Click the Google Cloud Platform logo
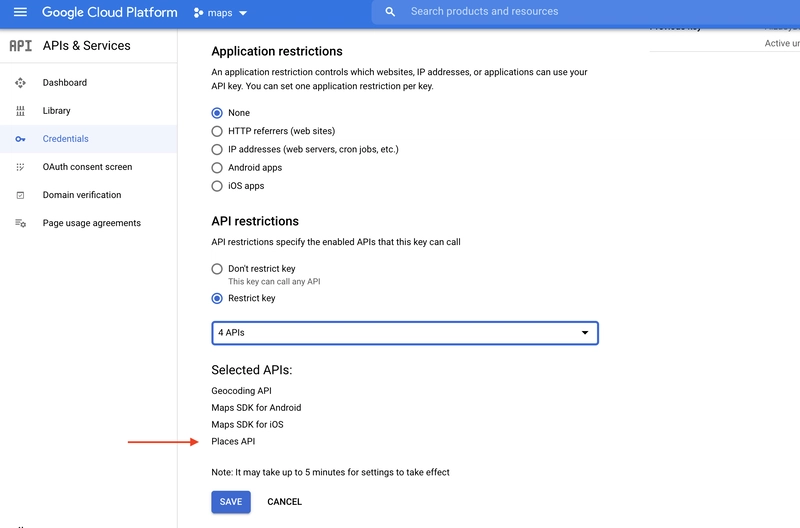 tap(110, 12)
